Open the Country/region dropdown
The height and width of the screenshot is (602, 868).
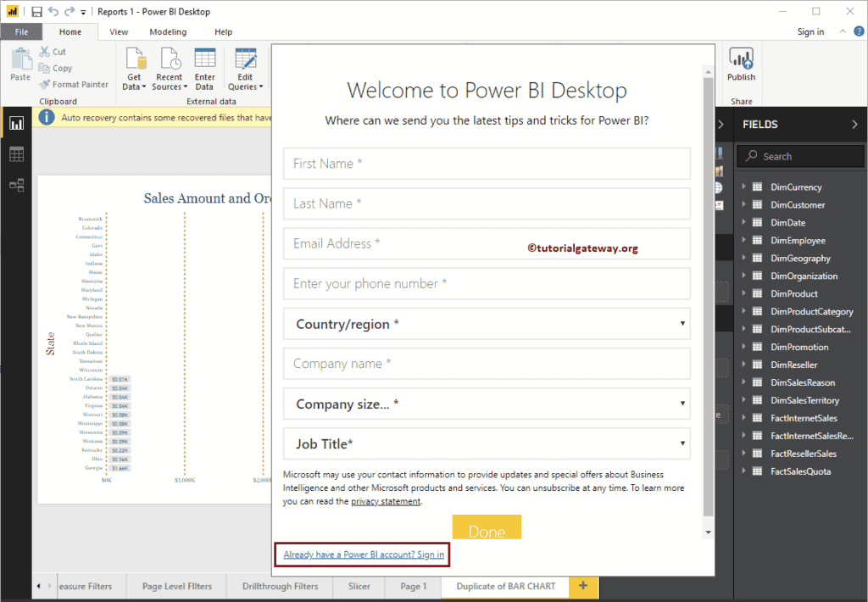[683, 324]
